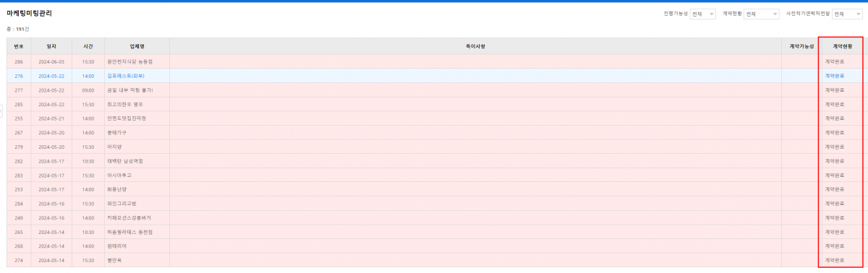Open the highlighted company link in row 276
Viewport: 868px width, 273px height.
[x=127, y=76]
